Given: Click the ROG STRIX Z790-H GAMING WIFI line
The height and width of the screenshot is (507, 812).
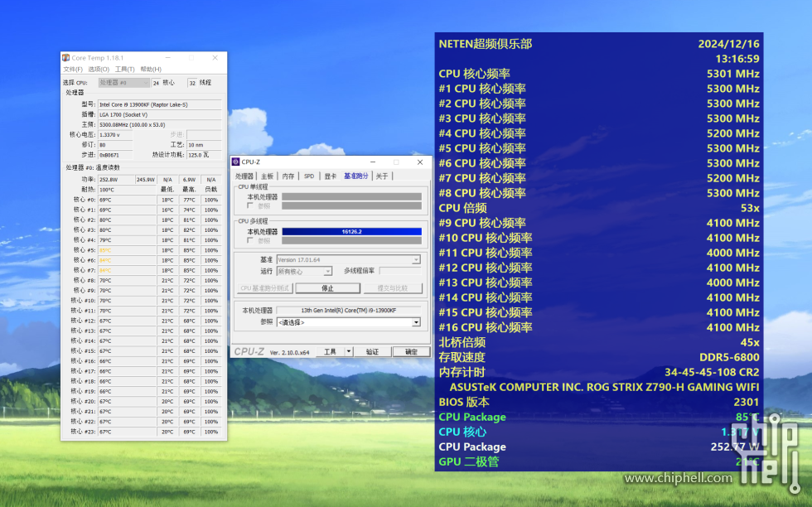Looking at the screenshot, I should click(604, 388).
